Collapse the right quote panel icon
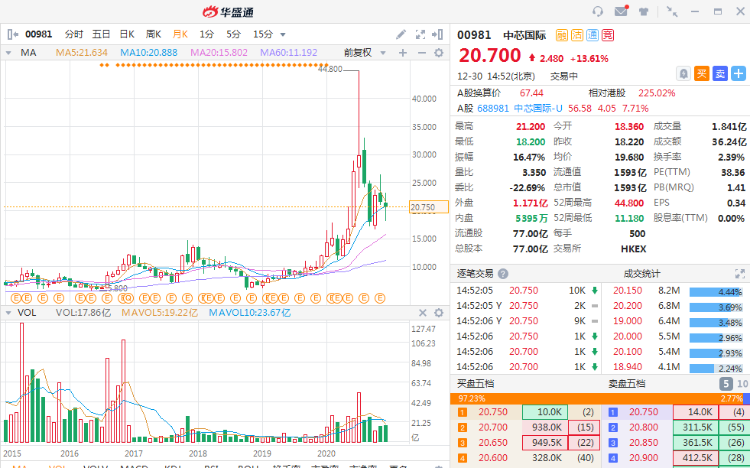The image size is (750, 468). [437, 34]
